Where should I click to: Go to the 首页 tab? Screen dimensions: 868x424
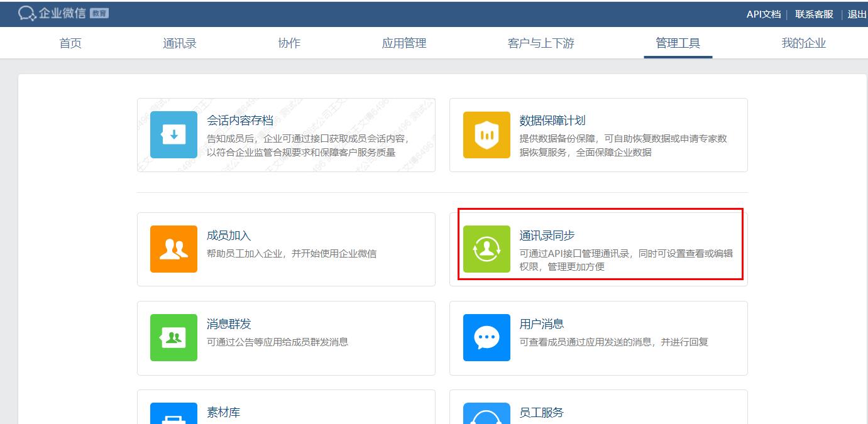[70, 43]
